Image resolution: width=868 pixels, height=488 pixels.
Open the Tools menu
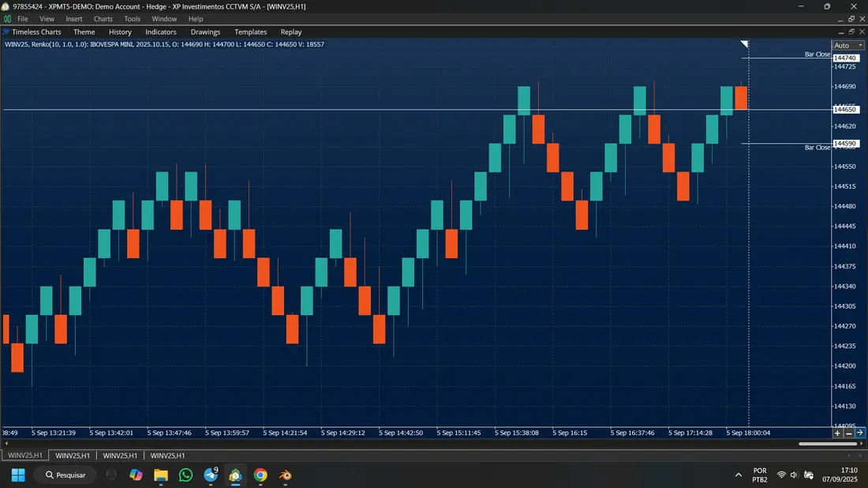click(132, 19)
